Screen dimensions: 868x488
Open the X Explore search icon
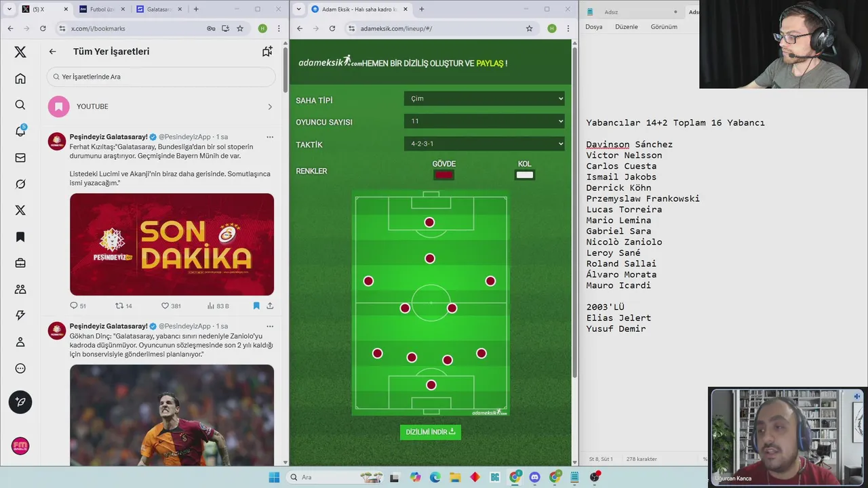20,105
